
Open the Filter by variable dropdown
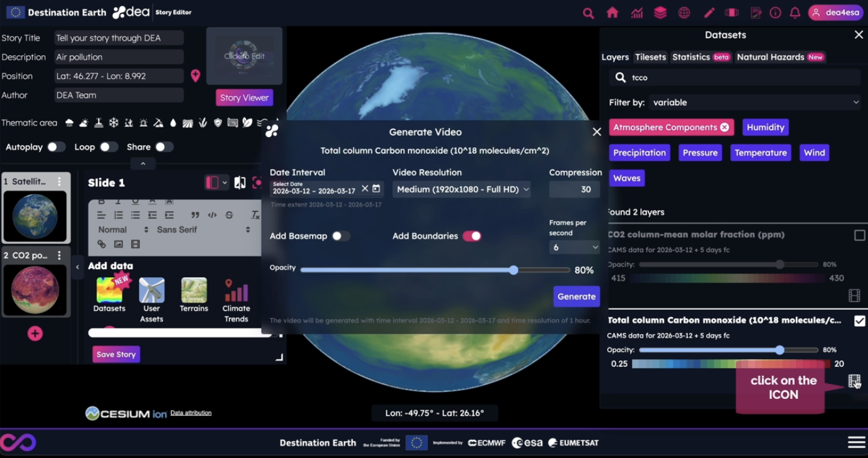pos(755,102)
